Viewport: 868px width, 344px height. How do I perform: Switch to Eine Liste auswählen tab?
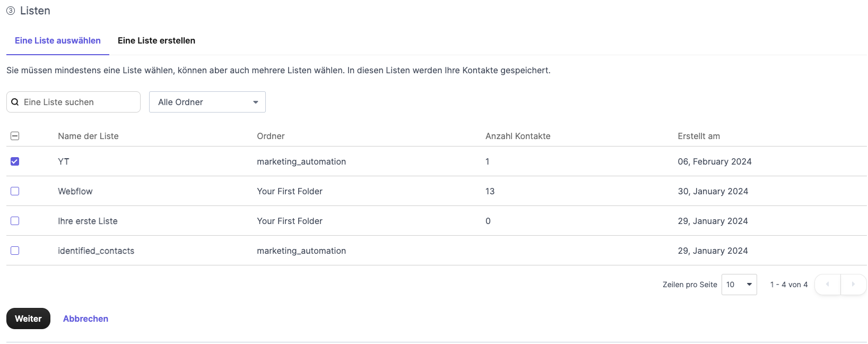58,41
